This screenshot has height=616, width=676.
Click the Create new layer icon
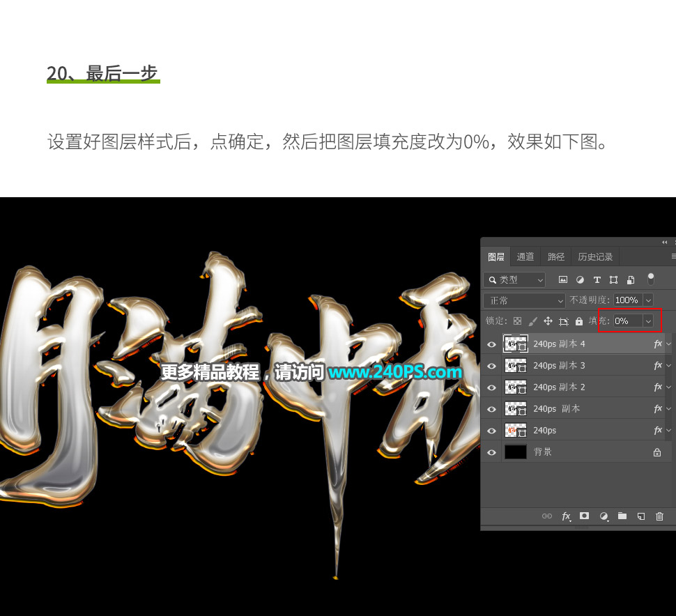640,516
